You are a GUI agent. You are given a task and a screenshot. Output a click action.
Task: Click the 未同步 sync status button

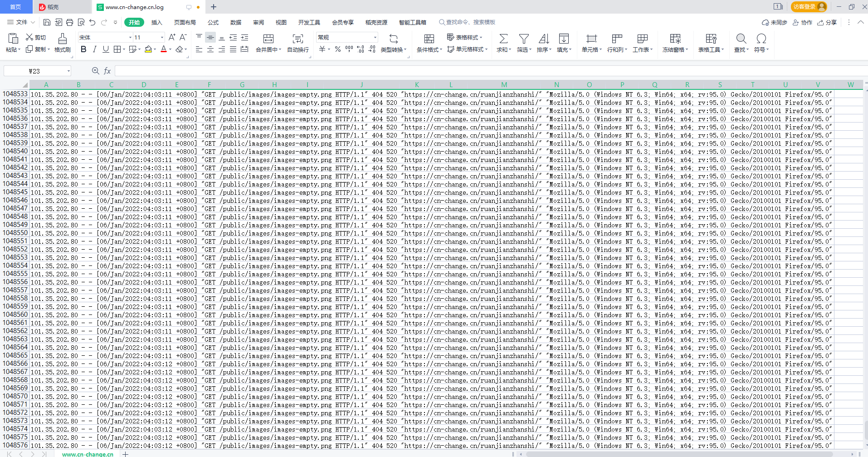[x=775, y=22]
